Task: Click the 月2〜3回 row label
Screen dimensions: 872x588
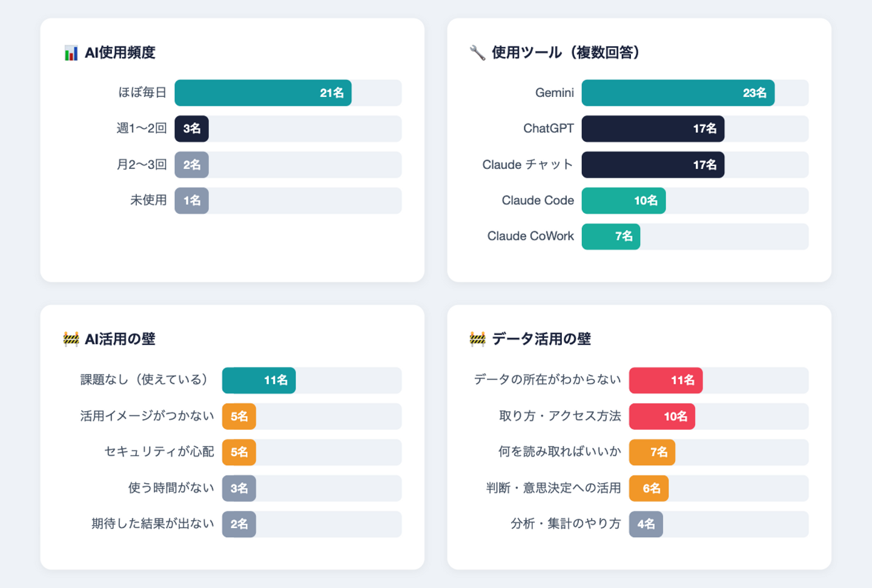Action: 142,165
